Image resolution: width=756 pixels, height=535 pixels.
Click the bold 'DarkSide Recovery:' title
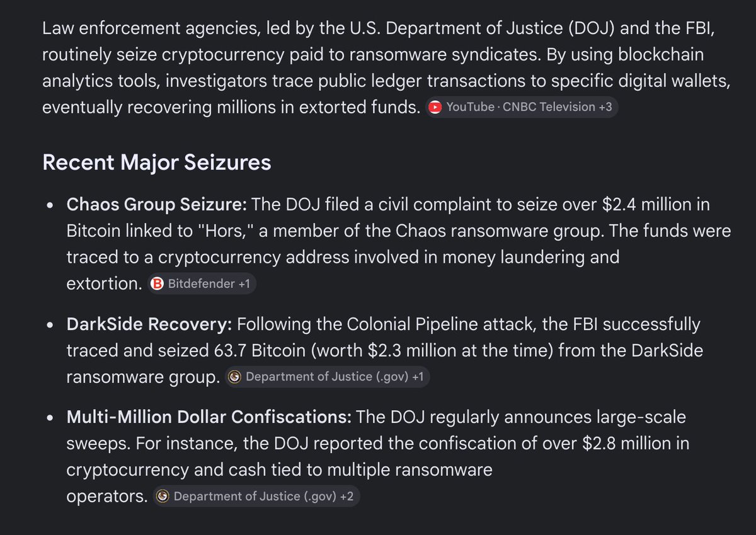pyautogui.click(x=150, y=325)
